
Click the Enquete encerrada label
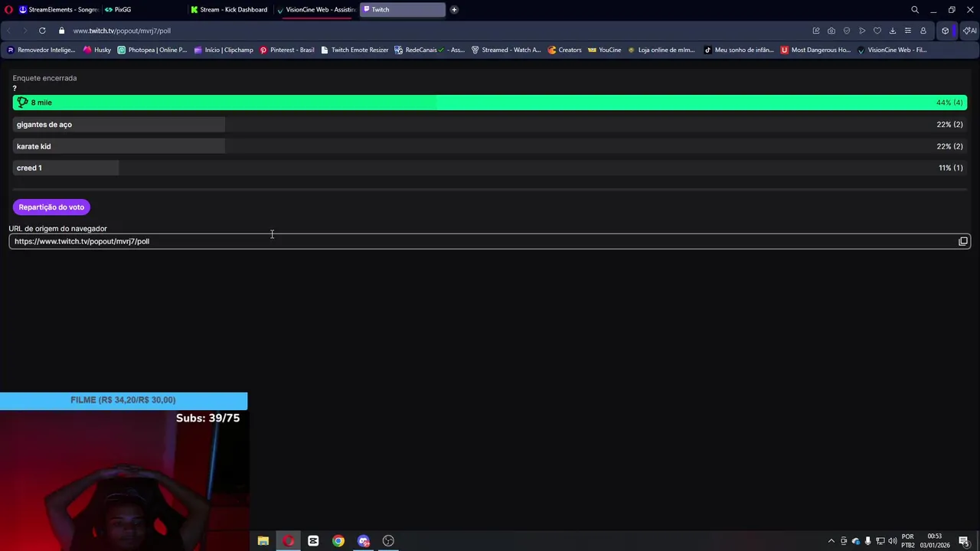click(44, 78)
